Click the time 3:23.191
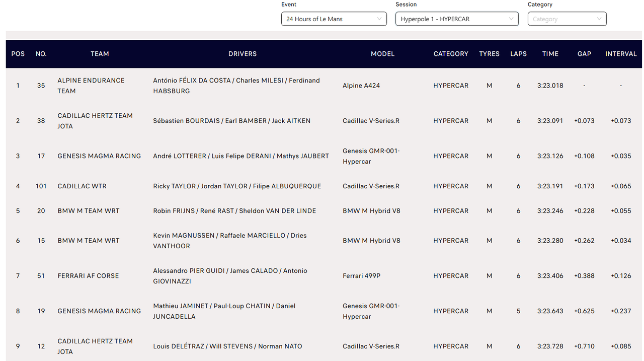644x361 pixels. point(550,186)
